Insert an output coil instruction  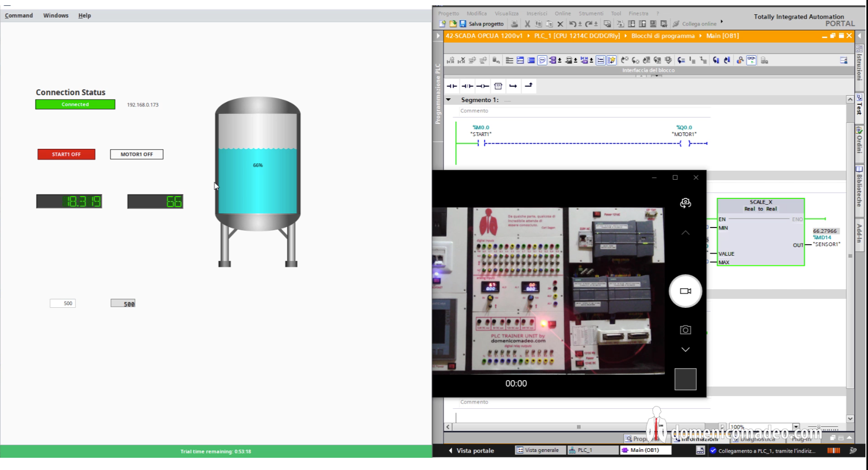482,86
